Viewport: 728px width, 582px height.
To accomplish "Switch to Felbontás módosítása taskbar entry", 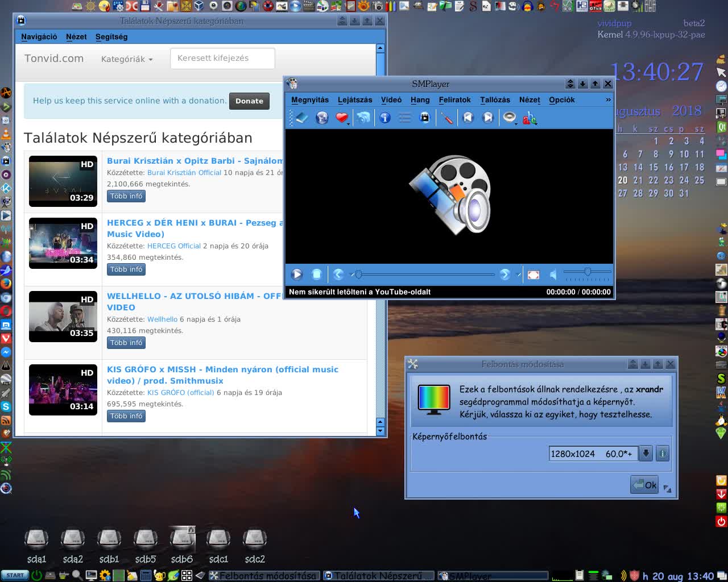I will [x=263, y=576].
